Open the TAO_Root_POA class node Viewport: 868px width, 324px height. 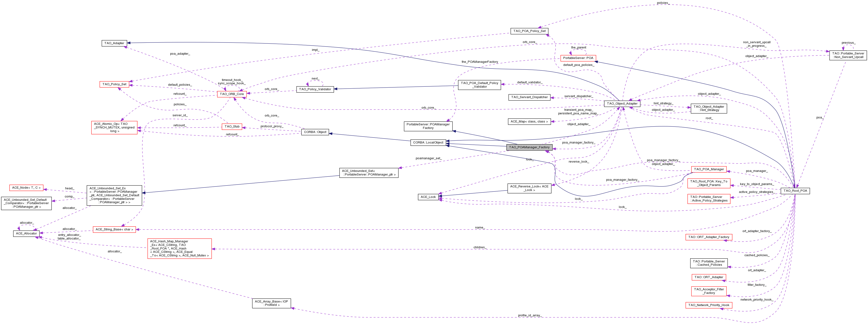coord(795,191)
